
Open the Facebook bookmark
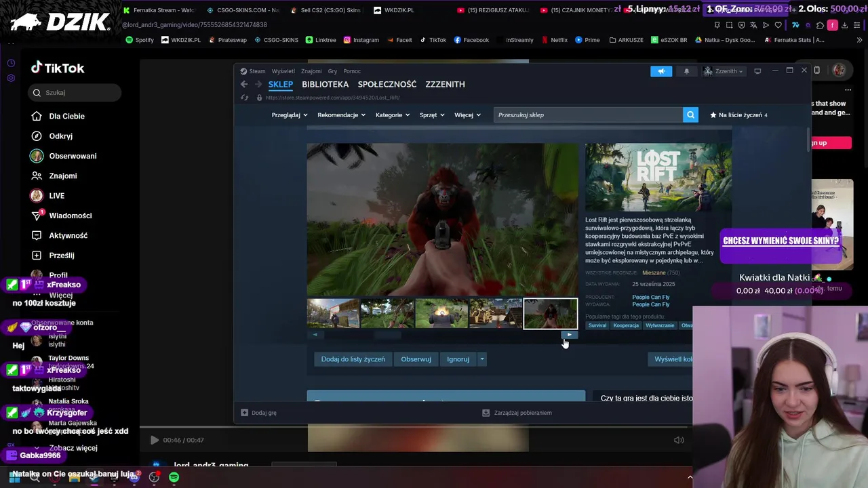tap(471, 40)
